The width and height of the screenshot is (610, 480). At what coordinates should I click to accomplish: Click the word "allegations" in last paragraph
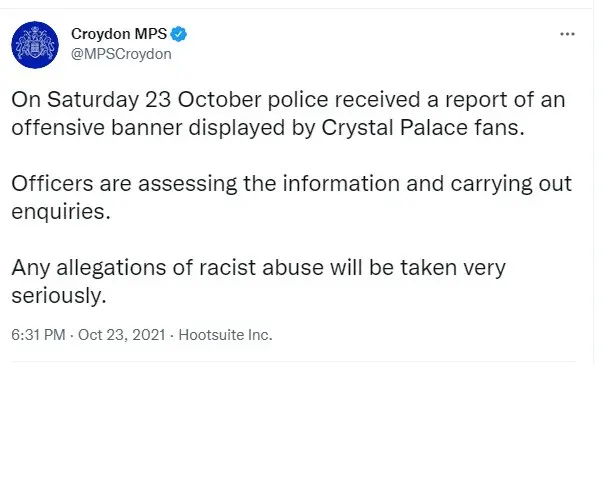pyautogui.click(x=111, y=268)
